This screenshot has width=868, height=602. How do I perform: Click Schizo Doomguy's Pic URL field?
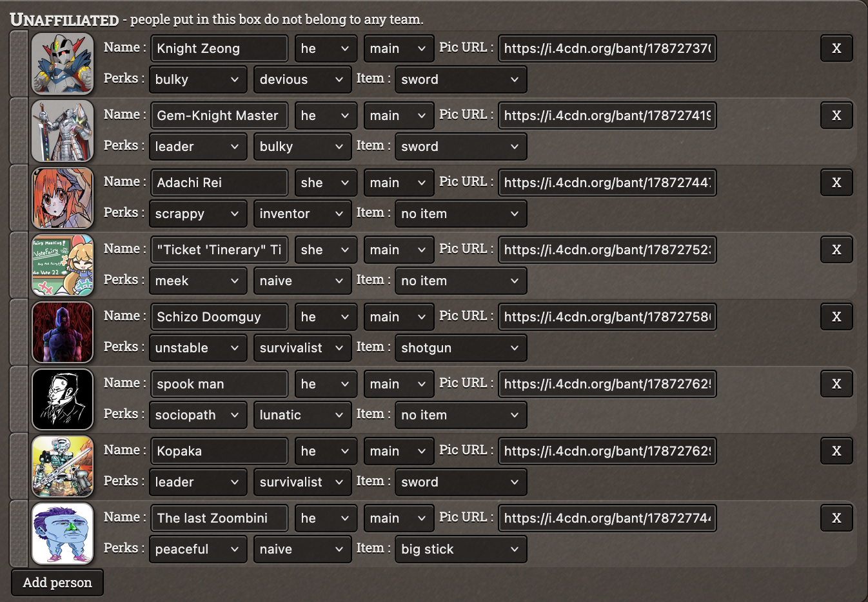coord(607,317)
